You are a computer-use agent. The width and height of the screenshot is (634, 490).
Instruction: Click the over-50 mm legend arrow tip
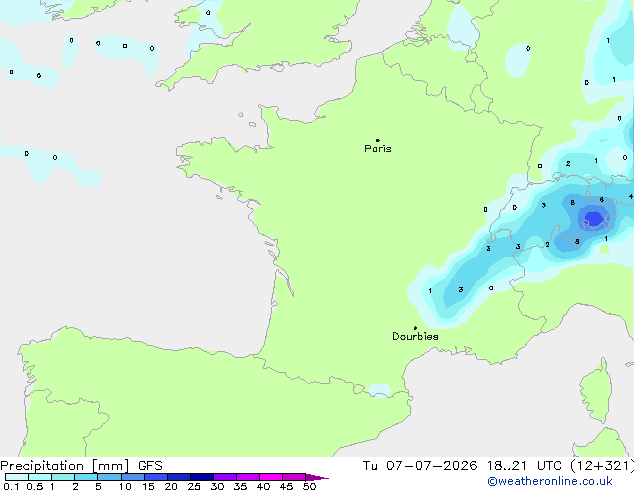[x=317, y=477]
